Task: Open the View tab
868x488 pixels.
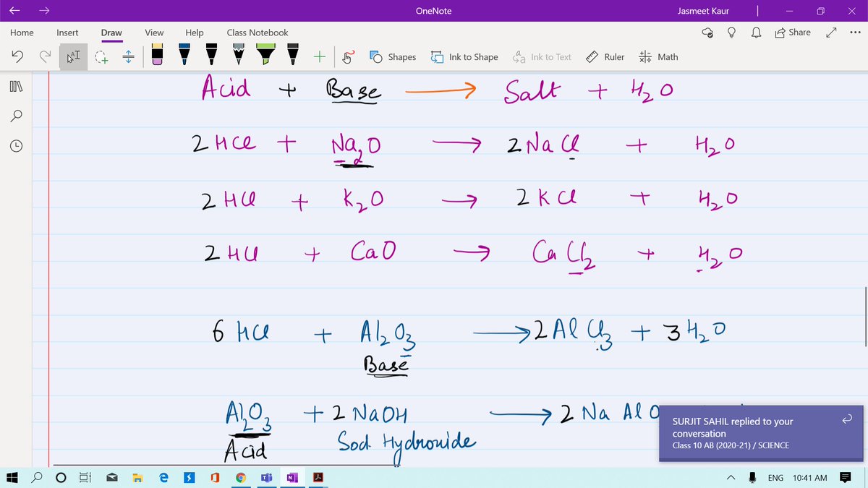Action: (x=154, y=33)
